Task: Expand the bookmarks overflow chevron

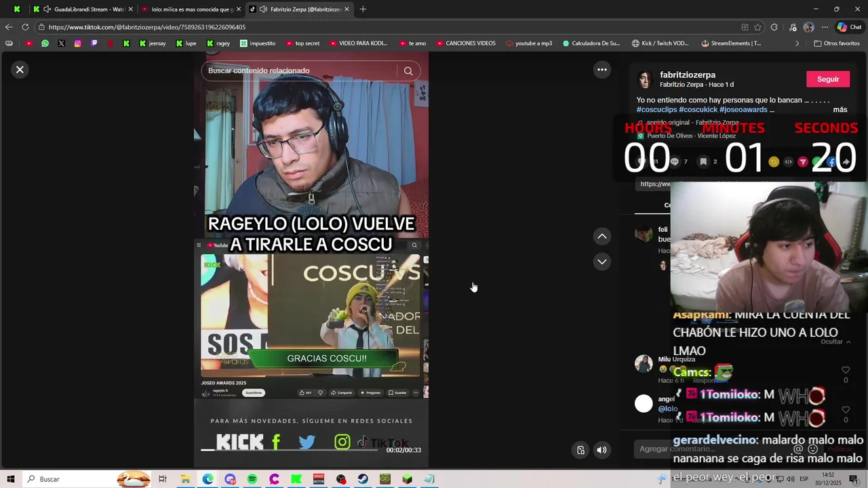Action: pos(797,43)
